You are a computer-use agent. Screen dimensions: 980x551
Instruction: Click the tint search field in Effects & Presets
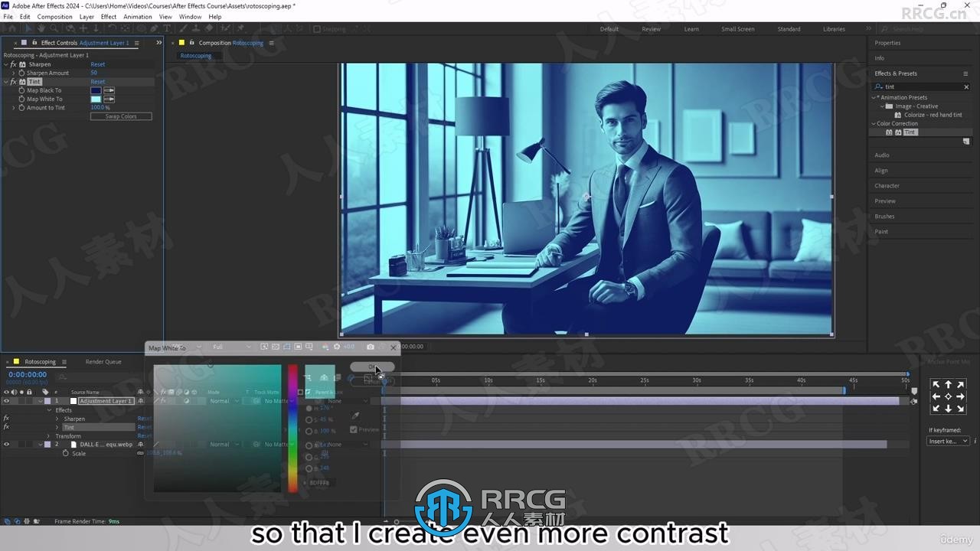[922, 86]
